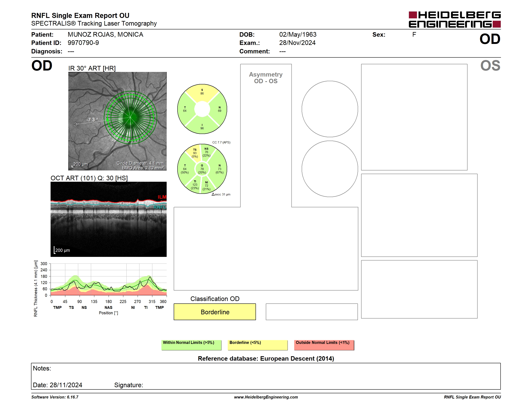Click the Position [°] axis label
Screen dimensions: 532x411
coord(108,313)
